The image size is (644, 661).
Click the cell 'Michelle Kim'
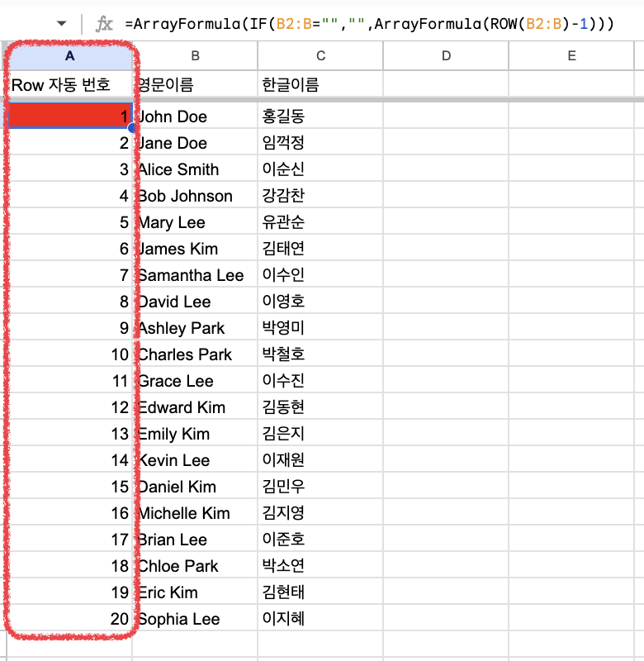click(x=195, y=513)
